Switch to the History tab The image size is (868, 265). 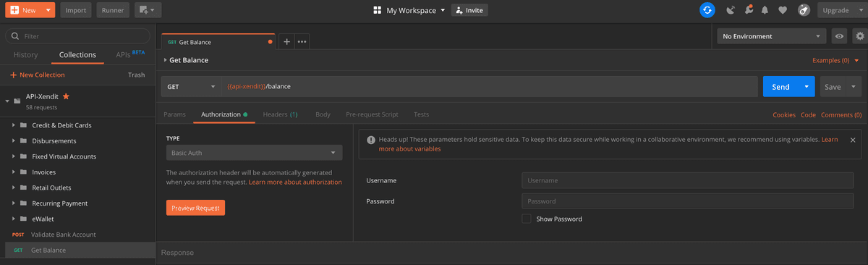(26, 55)
